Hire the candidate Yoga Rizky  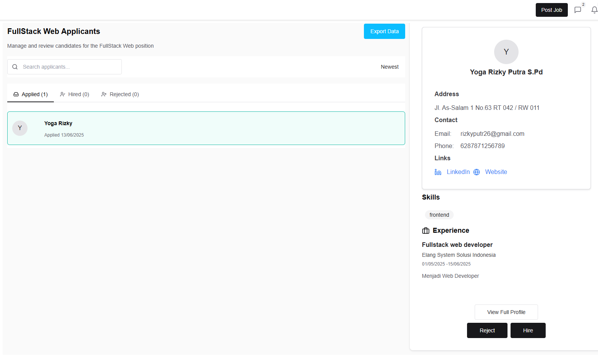pyautogui.click(x=528, y=330)
